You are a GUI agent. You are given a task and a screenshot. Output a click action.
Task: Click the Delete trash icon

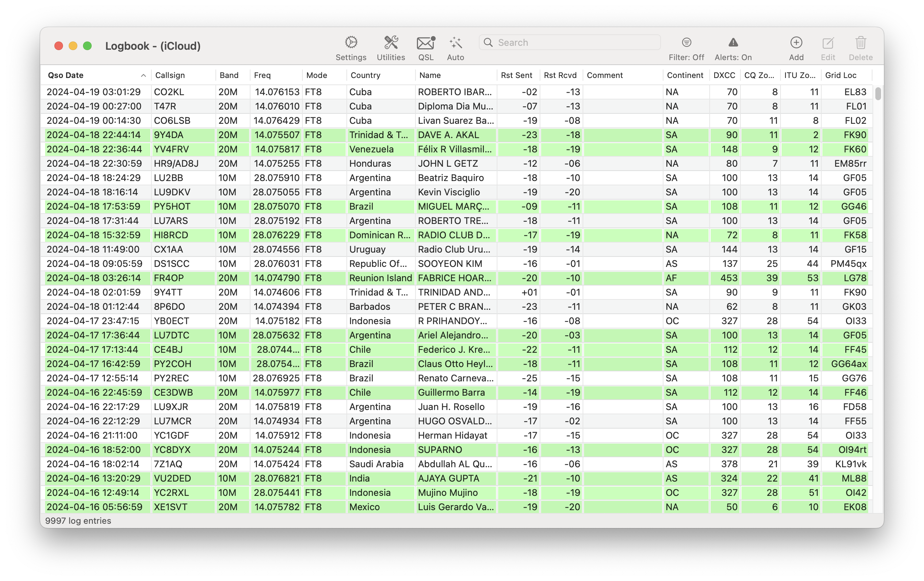pos(860,43)
